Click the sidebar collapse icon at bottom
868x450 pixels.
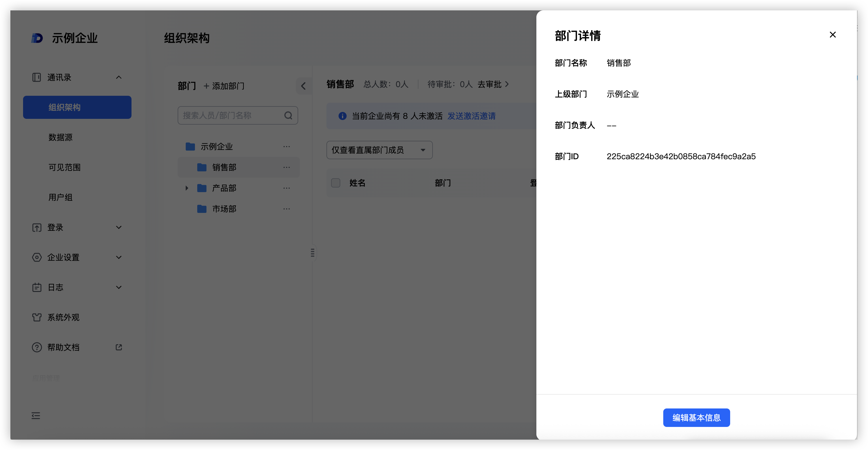36,416
